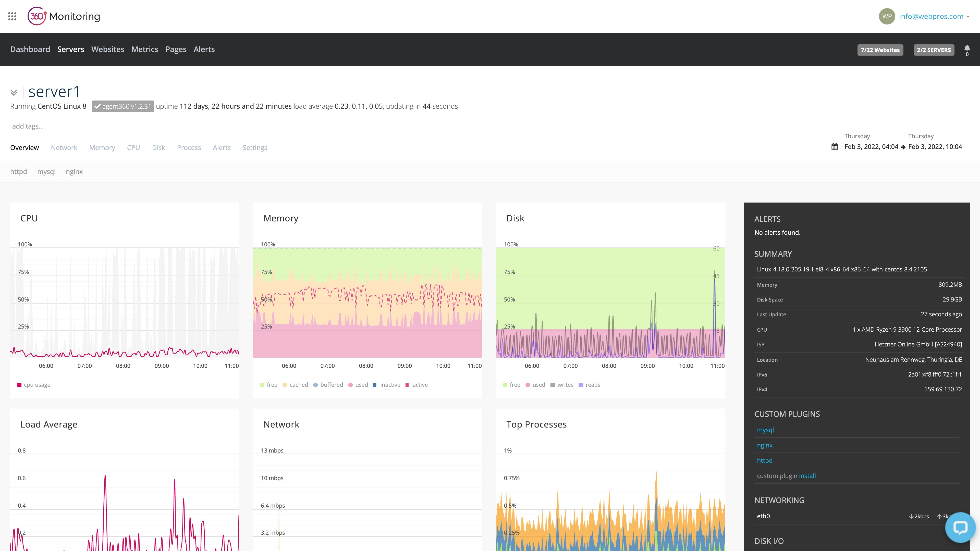Click the agent360 v1.2.31 badge
Screen dimensions: 980x551
(x=123, y=106)
